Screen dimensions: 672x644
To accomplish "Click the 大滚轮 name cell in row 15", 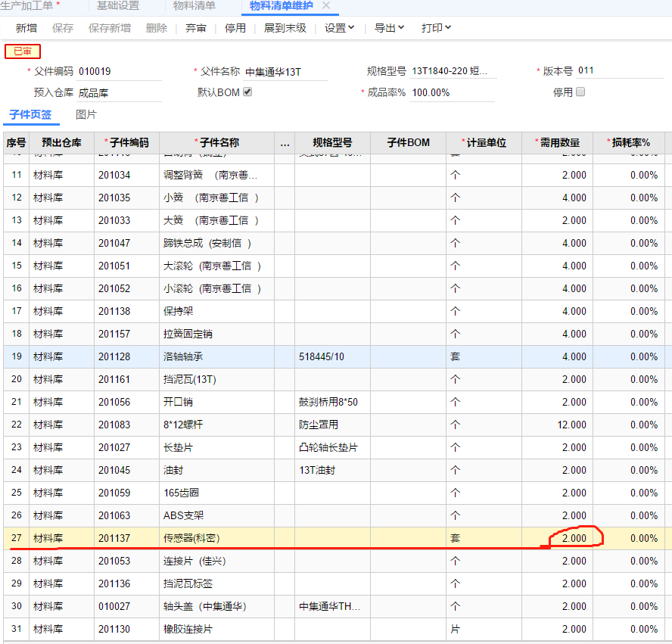I will click(x=217, y=266).
